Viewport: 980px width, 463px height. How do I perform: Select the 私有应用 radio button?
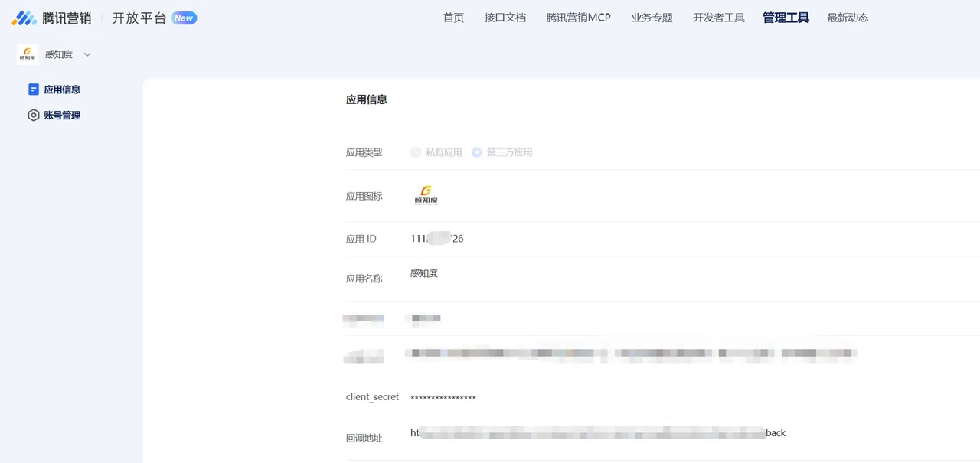pos(416,152)
